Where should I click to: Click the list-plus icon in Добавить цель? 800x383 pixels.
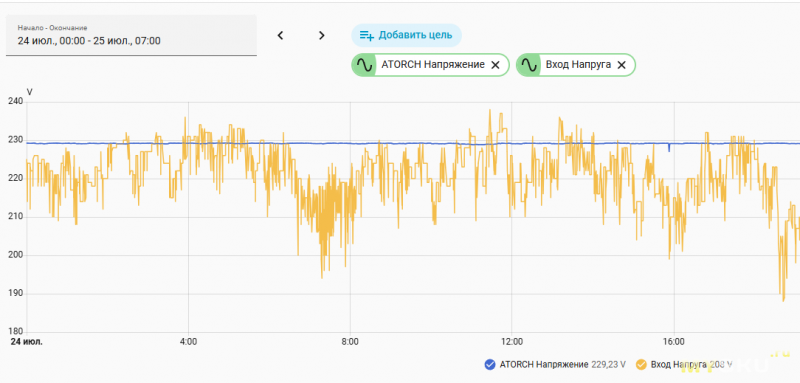[x=366, y=35]
